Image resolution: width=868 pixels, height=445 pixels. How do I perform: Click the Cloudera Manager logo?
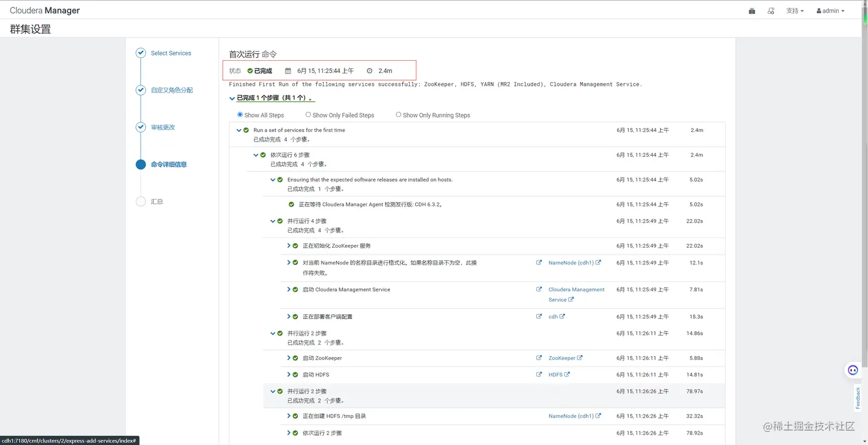[45, 10]
